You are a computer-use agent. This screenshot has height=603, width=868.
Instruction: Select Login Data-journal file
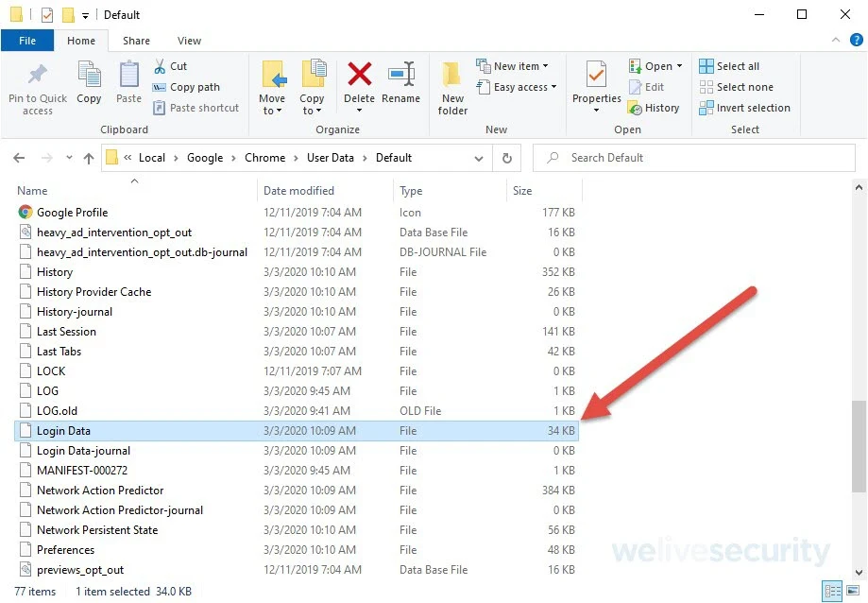[x=297, y=451]
